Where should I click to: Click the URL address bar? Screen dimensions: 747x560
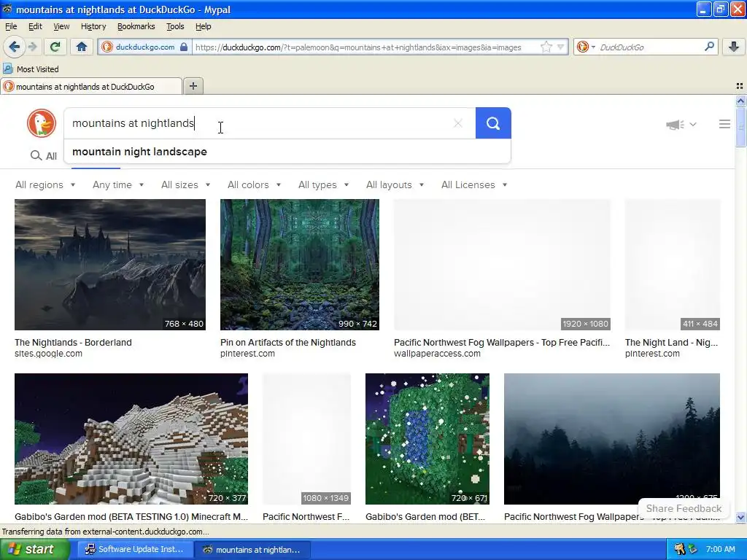click(365, 47)
